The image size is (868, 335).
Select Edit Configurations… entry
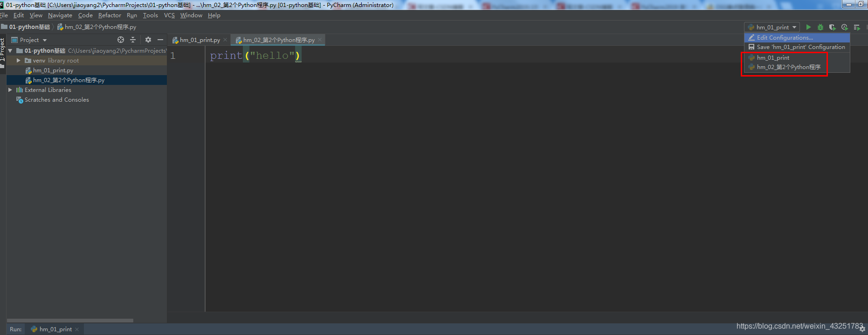(x=797, y=38)
